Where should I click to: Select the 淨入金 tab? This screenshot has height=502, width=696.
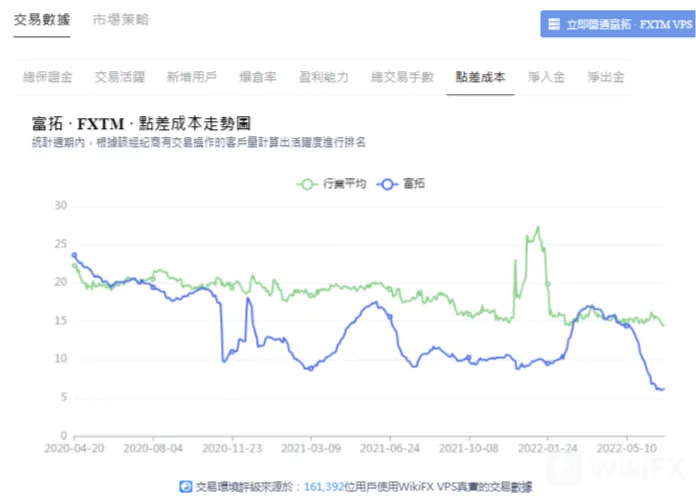coord(546,77)
